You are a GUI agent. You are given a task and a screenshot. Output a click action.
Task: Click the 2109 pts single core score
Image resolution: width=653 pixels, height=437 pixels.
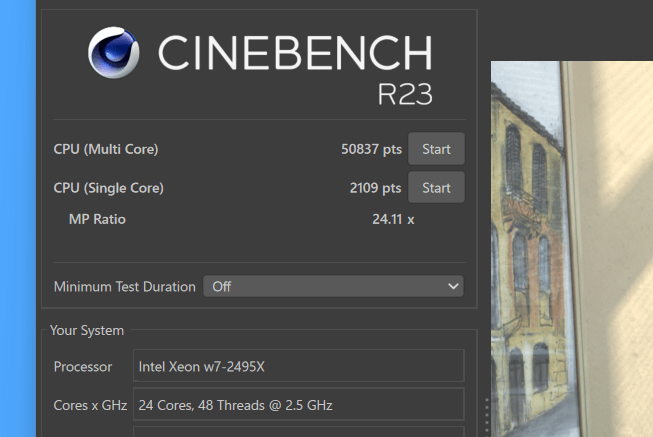pos(375,188)
